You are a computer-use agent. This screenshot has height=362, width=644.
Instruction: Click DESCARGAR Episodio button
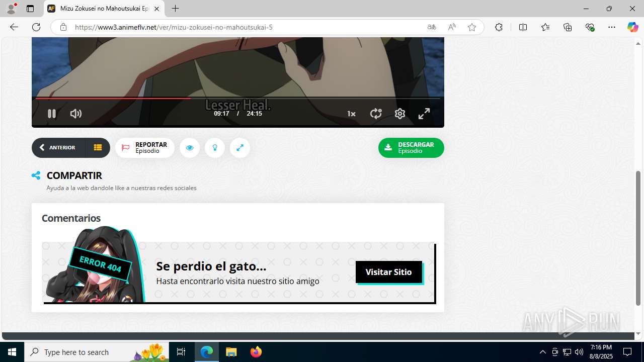click(x=411, y=148)
